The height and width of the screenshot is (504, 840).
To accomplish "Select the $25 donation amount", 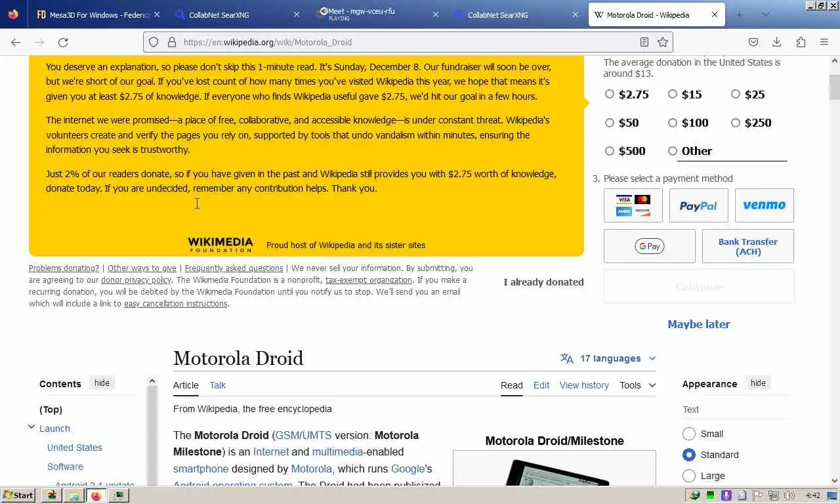I will coord(736,94).
